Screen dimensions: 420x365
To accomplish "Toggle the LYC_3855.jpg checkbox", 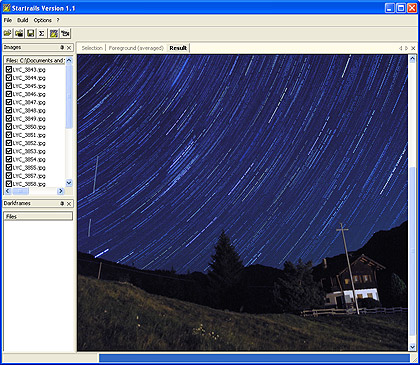I will 9,167.
